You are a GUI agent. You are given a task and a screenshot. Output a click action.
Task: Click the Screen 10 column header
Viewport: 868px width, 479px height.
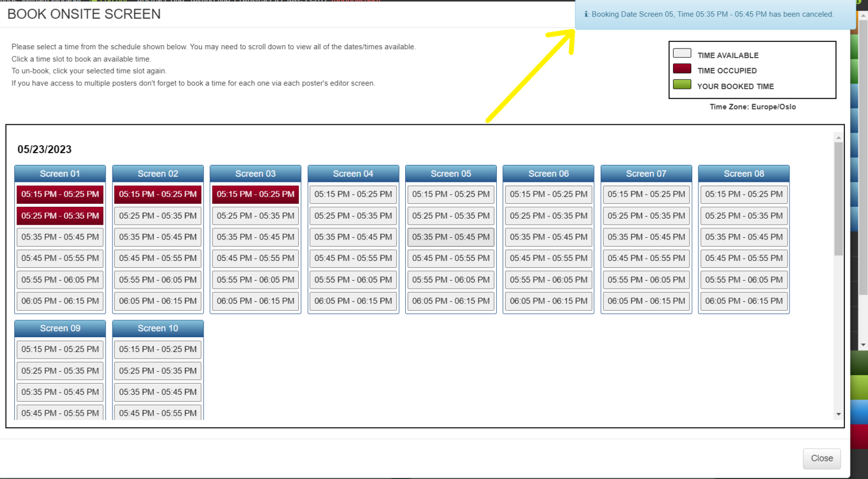(157, 328)
